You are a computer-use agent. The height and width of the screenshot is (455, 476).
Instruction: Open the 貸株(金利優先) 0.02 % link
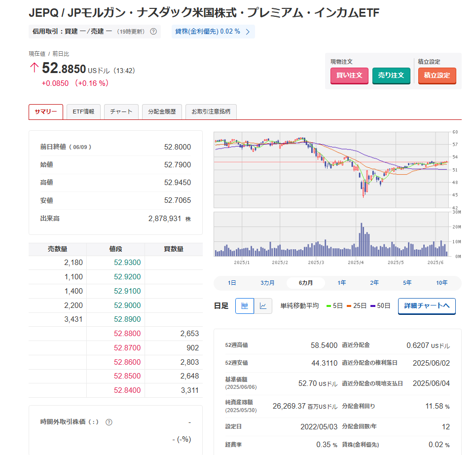(213, 32)
